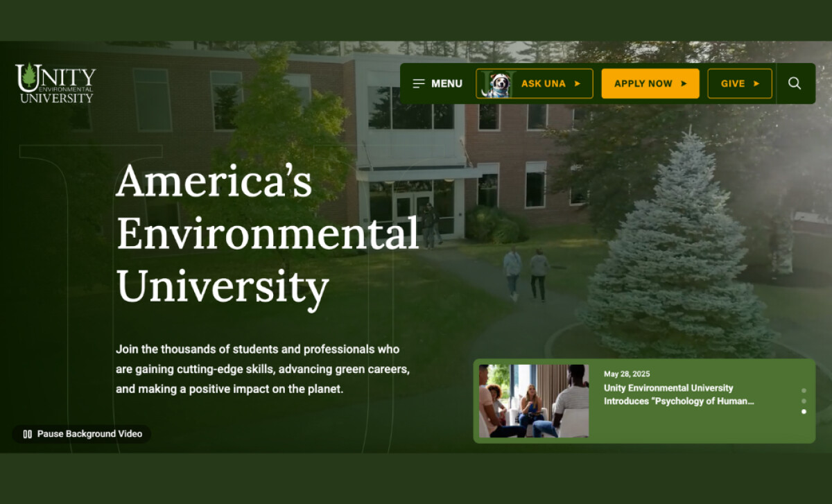The width and height of the screenshot is (832, 504).
Task: Select the second news carousel dot
Action: (804, 401)
